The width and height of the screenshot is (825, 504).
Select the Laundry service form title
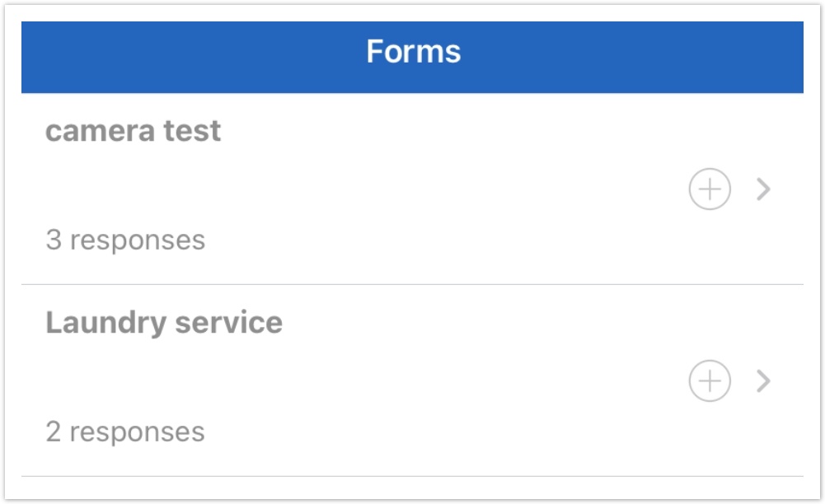pos(164,322)
